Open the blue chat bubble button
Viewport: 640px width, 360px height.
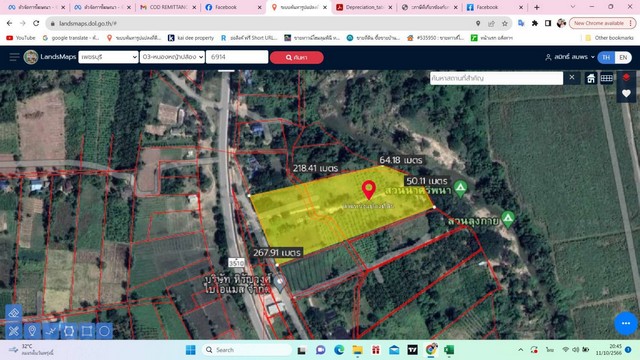coord(626,323)
